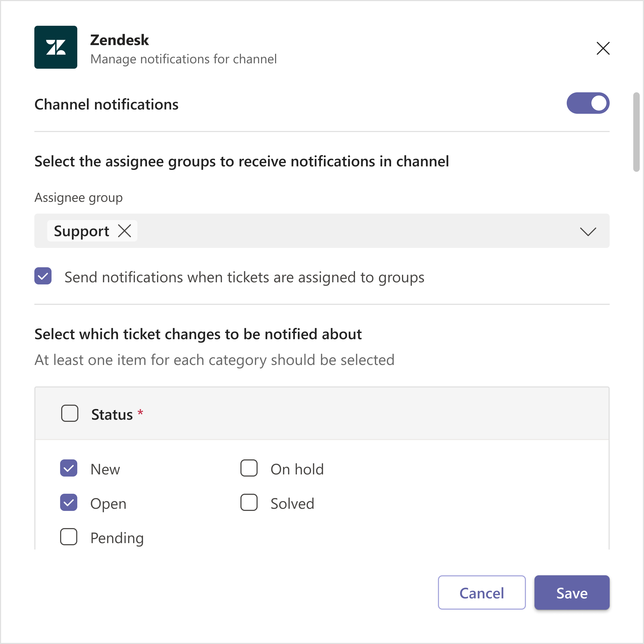This screenshot has height=644, width=644.
Task: Expand the Assignee group dropdown chevron
Action: click(x=588, y=231)
